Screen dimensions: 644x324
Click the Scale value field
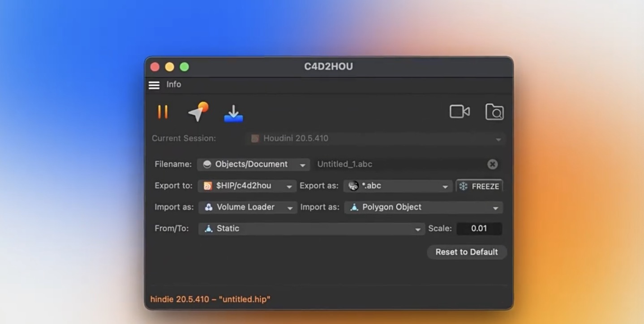(479, 229)
